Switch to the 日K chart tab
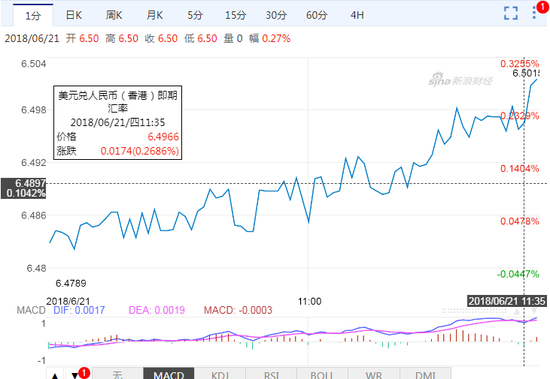Screen dimensions: 550x379 click(x=74, y=15)
